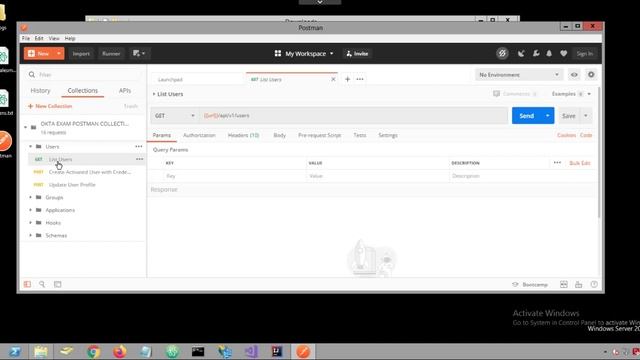The image size is (640, 360).
Task: Click the Sign In button
Action: 584,53
